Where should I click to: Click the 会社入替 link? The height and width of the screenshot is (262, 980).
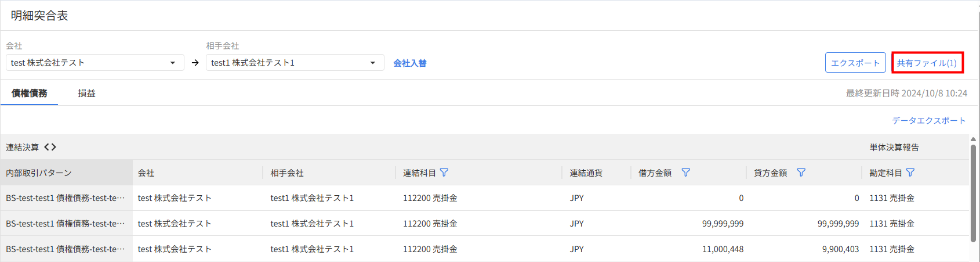(410, 63)
